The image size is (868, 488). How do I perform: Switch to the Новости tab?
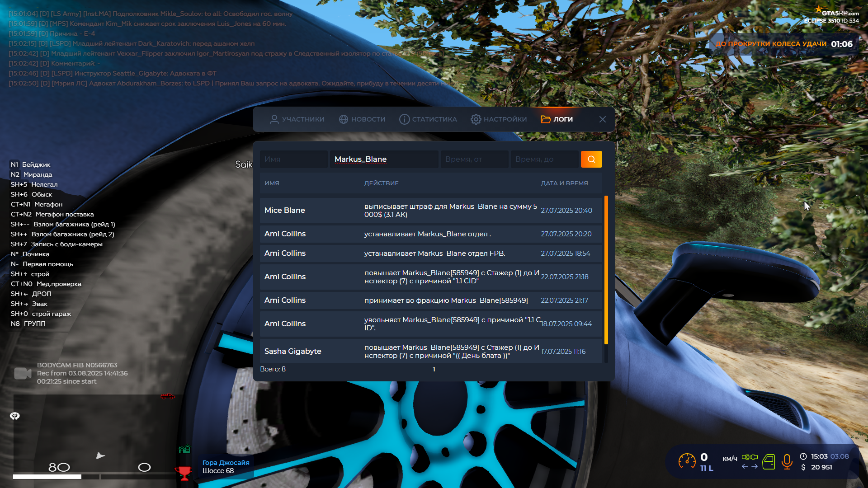tap(362, 119)
